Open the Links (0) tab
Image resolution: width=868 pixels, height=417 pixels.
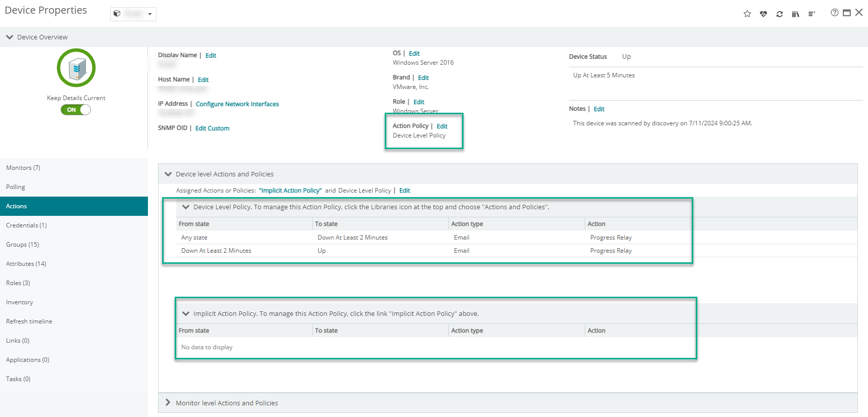74,341
